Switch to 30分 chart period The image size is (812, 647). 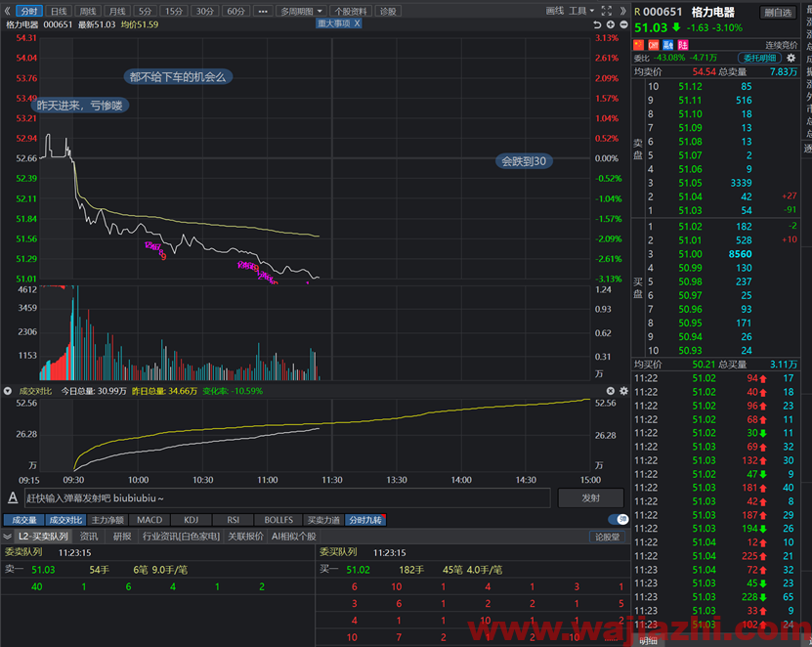point(205,11)
